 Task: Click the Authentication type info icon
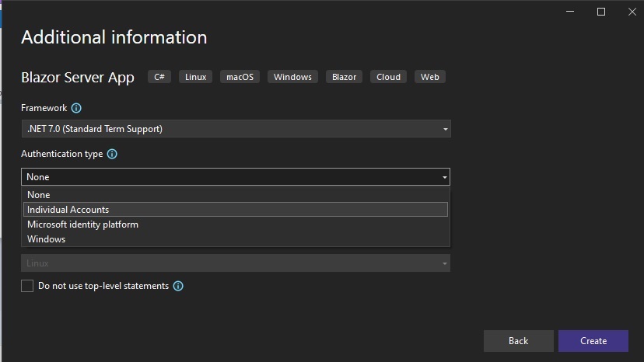112,154
